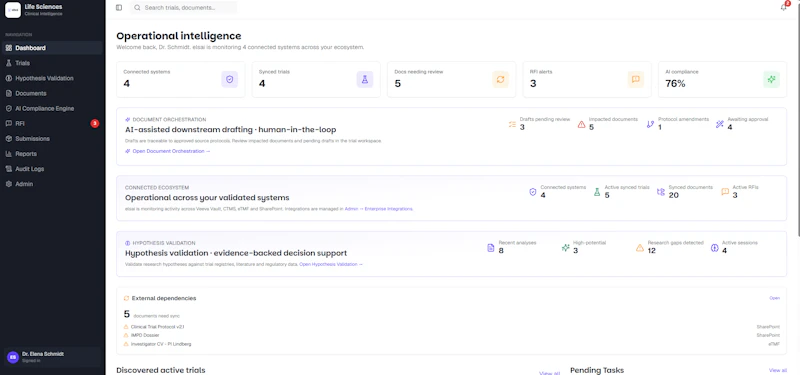Open RFI in the sidebar
The image size is (800, 375).
point(52,123)
